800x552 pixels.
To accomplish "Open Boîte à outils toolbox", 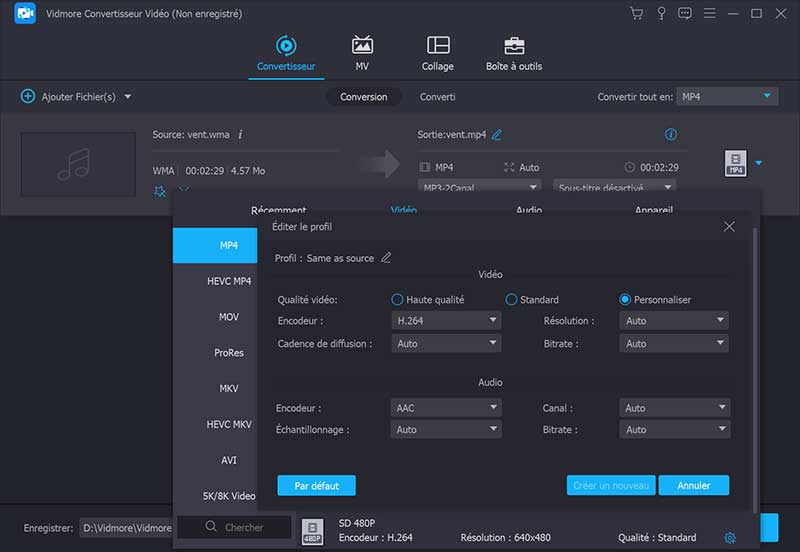I will click(x=514, y=46).
